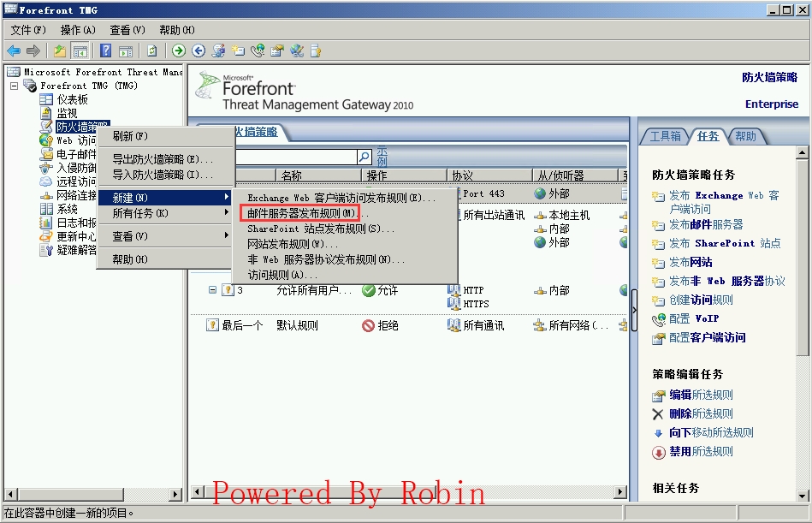Click the 发布网站 task link
Viewport: 812px width, 523px height.
(690, 262)
